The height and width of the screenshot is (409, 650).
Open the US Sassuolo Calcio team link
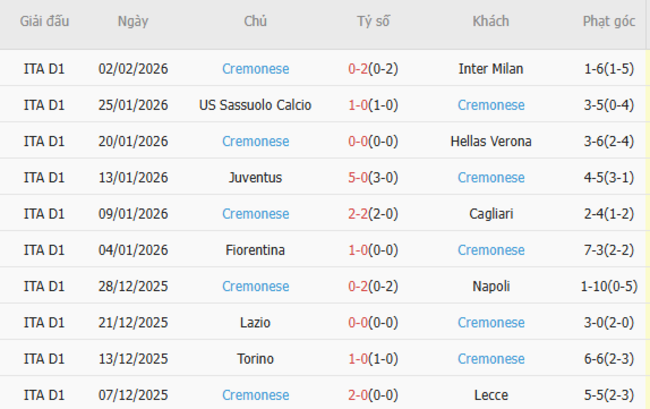pos(255,105)
